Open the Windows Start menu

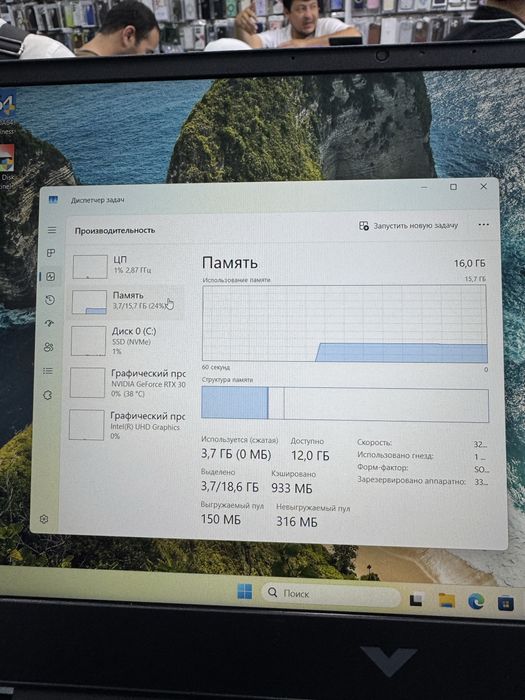coord(245,592)
